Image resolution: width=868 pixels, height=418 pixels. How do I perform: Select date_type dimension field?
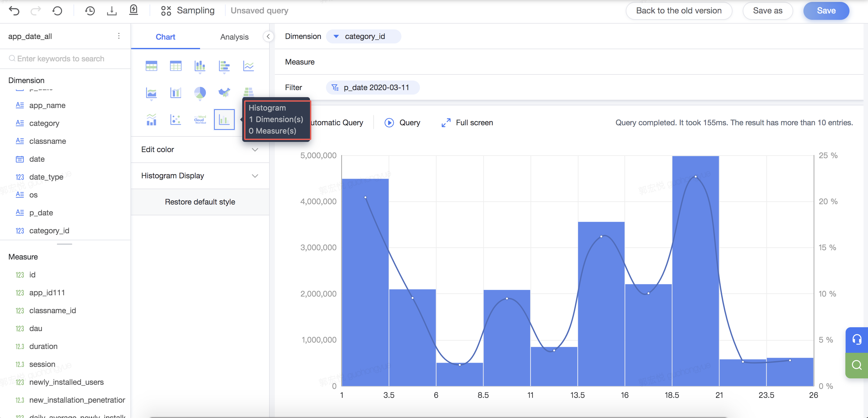[46, 177]
